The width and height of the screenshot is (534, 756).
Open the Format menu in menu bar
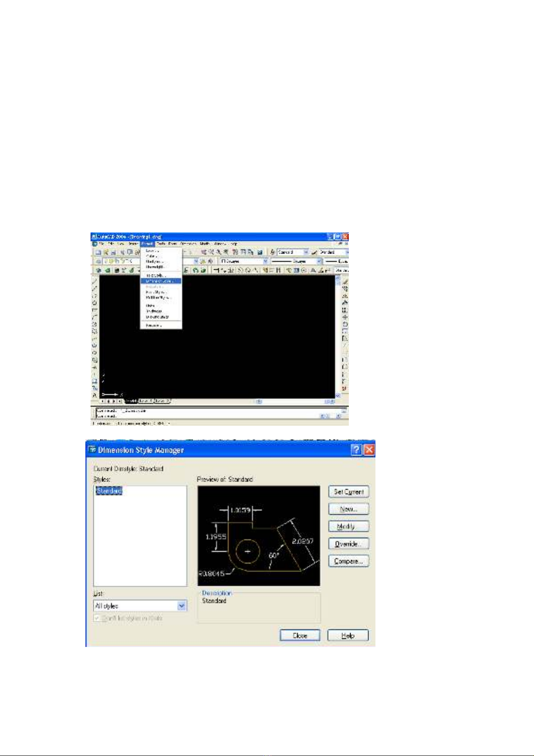tap(147, 244)
